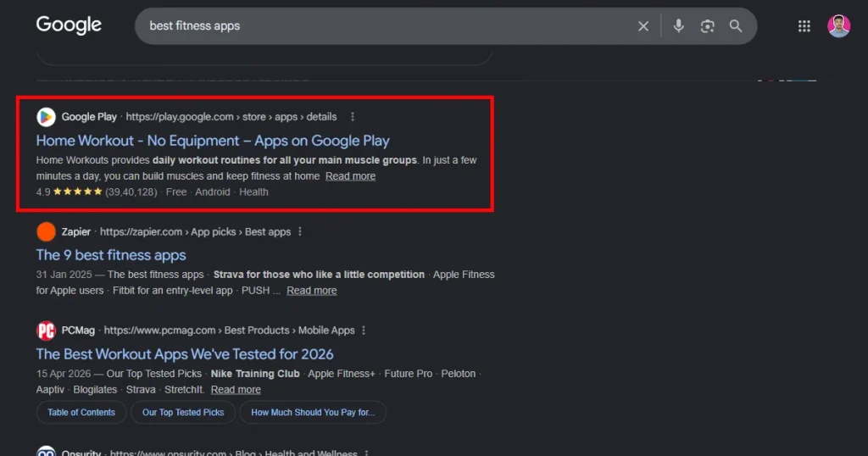
Task: Click the 'Health' category label
Action: (253, 192)
